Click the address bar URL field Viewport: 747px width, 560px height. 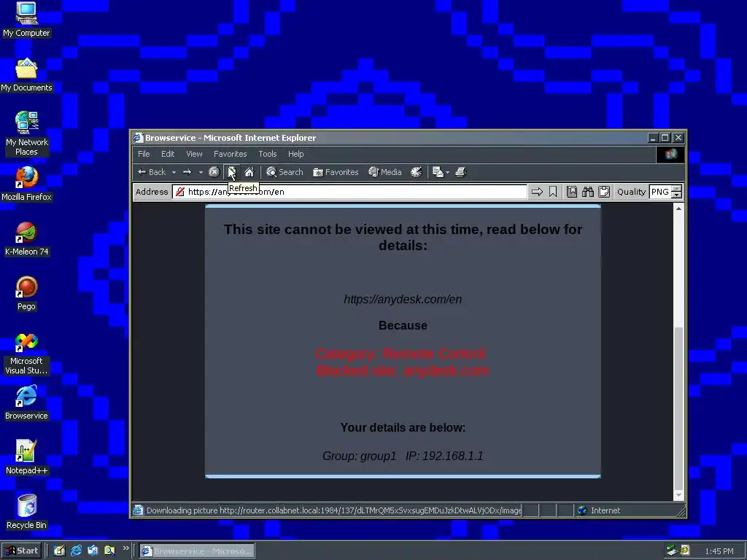pyautogui.click(x=349, y=192)
